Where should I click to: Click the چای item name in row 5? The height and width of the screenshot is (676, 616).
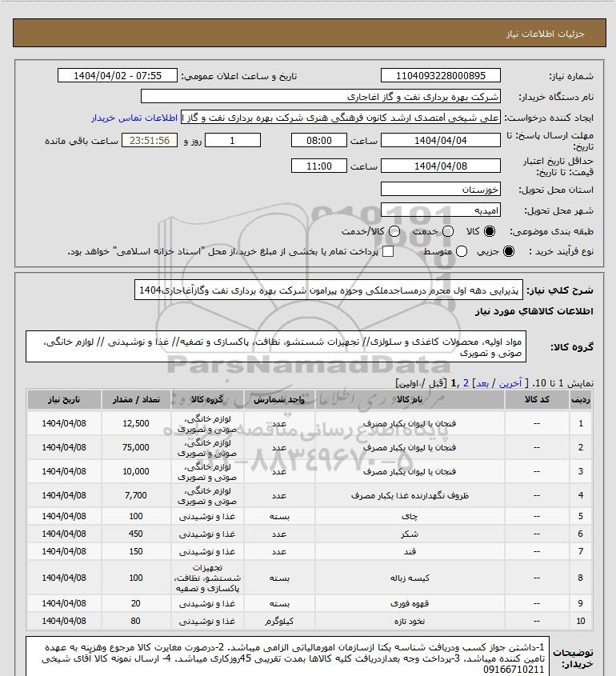point(410,517)
